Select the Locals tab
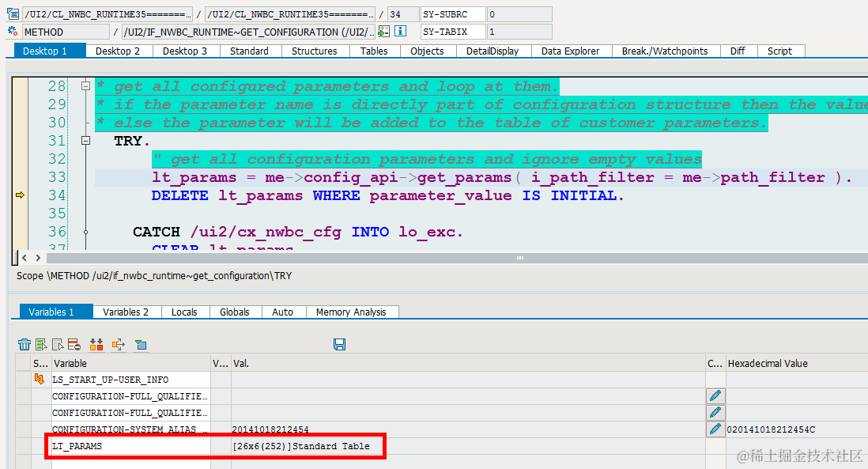Screen dimensions: 868x469 click(x=184, y=312)
